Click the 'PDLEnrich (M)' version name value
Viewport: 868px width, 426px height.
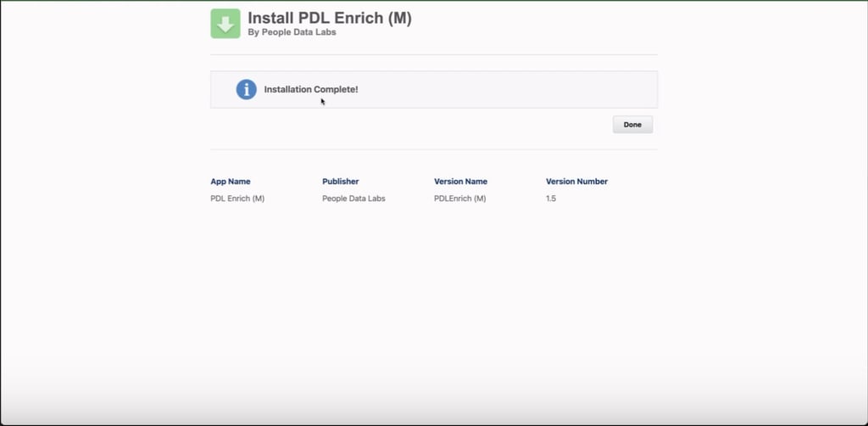pyautogui.click(x=460, y=199)
